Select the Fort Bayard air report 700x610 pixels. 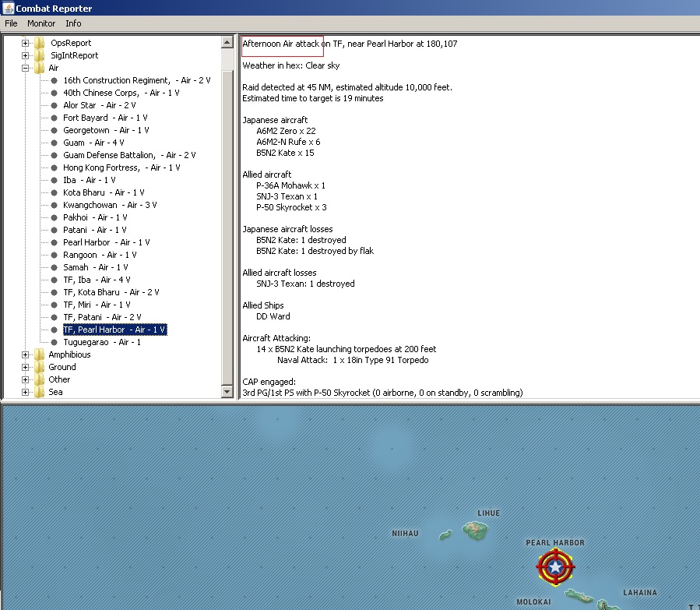coord(105,118)
